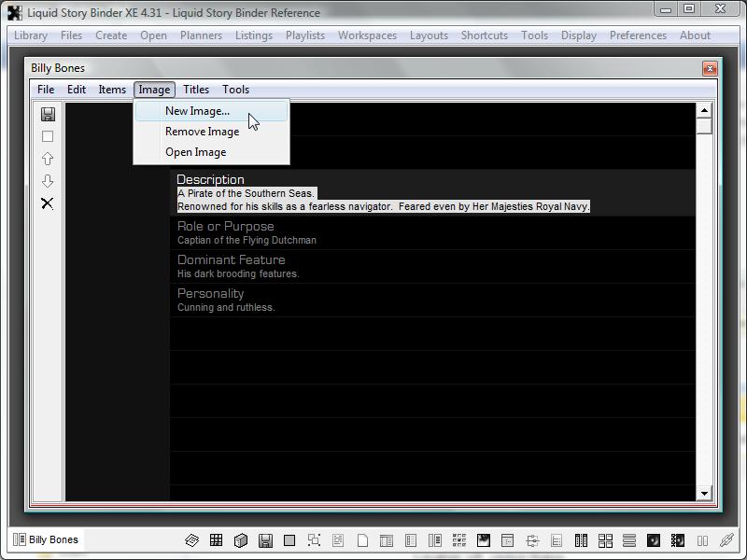This screenshot has height=560, width=747.
Task: Click the Personality item title
Action: tap(210, 293)
